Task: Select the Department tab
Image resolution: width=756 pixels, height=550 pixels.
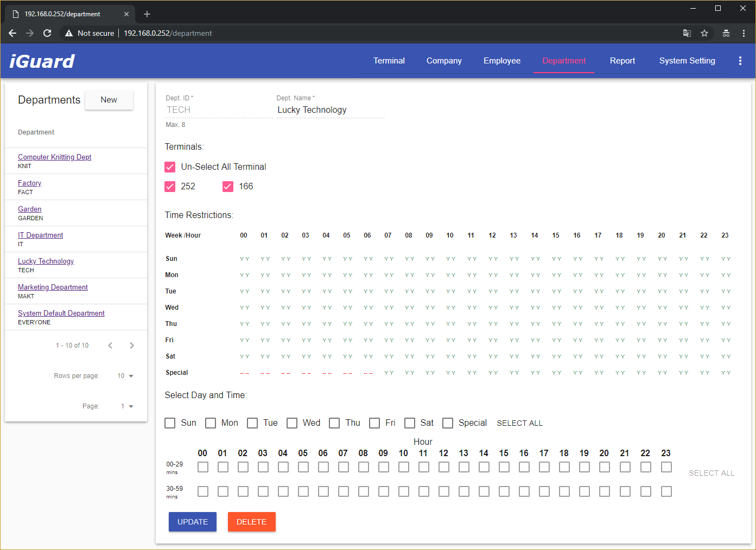Action: [564, 61]
